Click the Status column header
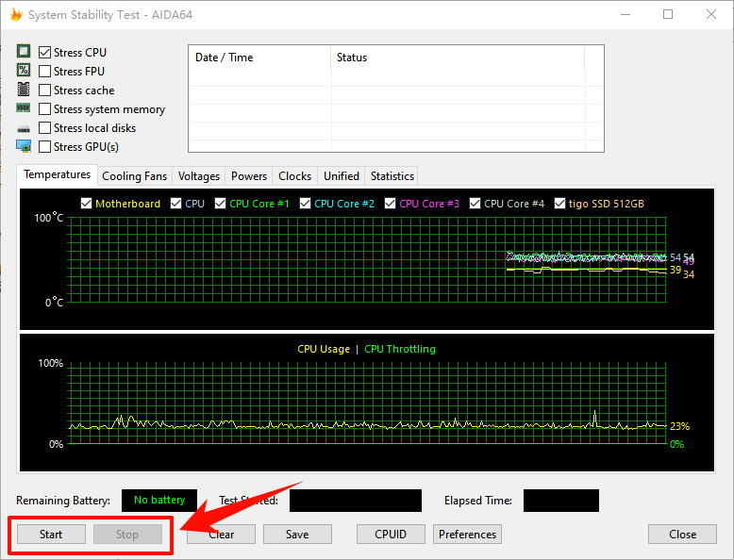The image size is (734, 560). coord(458,58)
